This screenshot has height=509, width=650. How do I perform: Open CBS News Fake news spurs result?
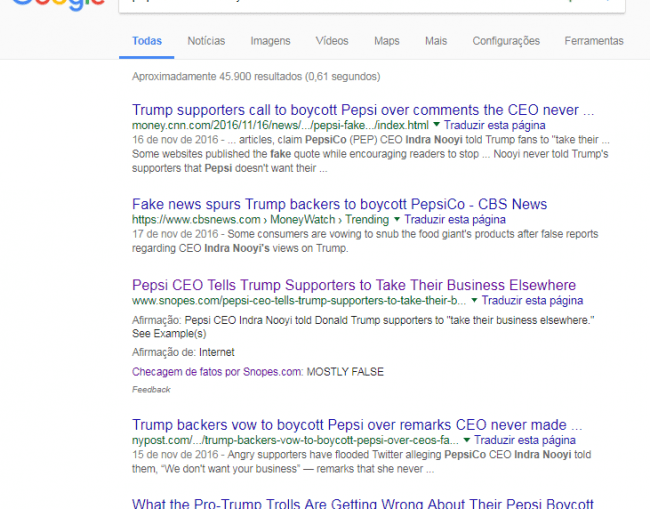340,204
